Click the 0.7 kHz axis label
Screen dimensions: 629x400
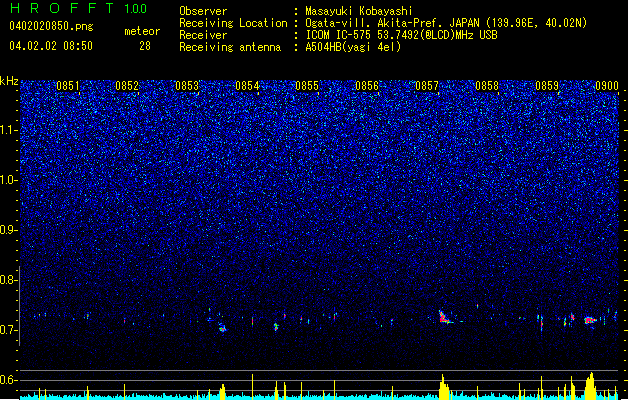pyautogui.click(x=8, y=330)
